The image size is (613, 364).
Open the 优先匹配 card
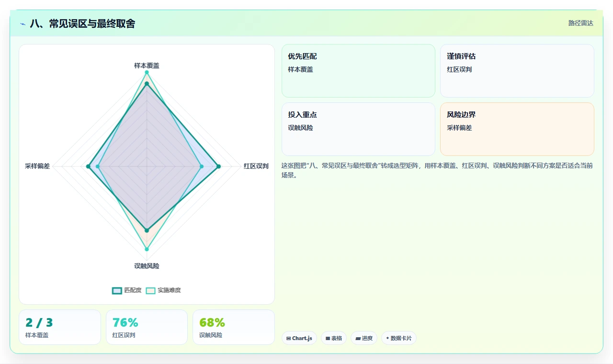tap(358, 71)
